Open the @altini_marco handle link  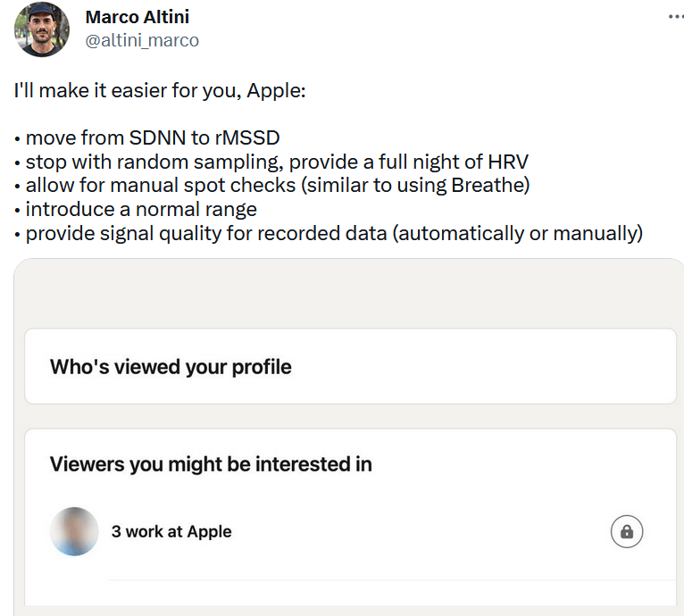point(142,40)
